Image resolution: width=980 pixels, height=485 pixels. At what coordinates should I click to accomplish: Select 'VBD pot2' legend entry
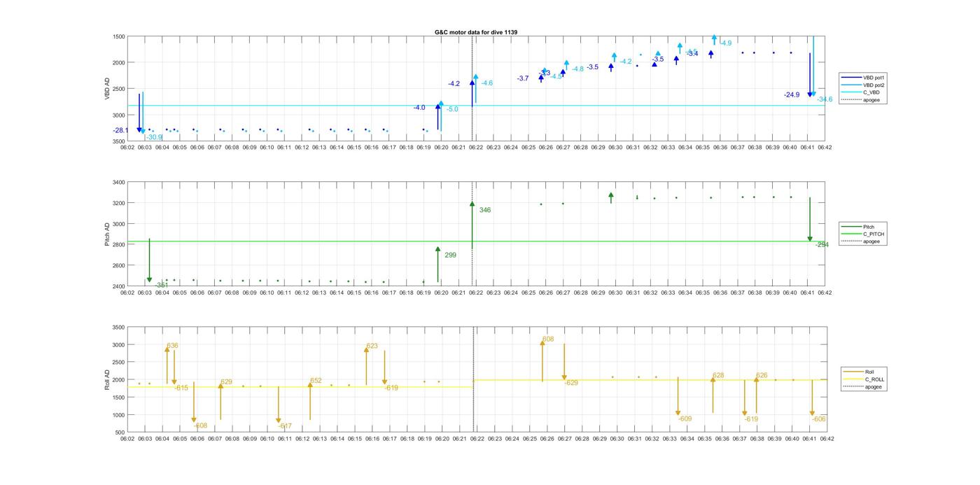pos(874,85)
